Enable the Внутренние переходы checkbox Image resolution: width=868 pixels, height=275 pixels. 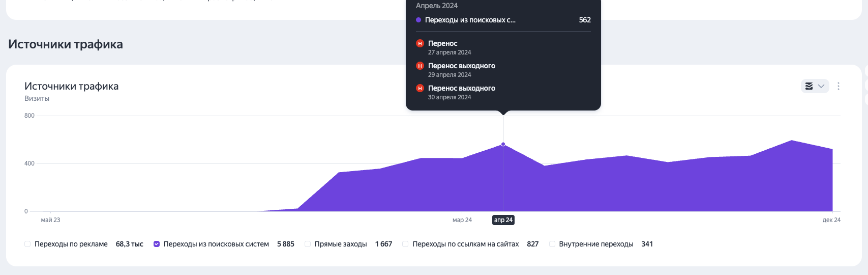pos(552,244)
